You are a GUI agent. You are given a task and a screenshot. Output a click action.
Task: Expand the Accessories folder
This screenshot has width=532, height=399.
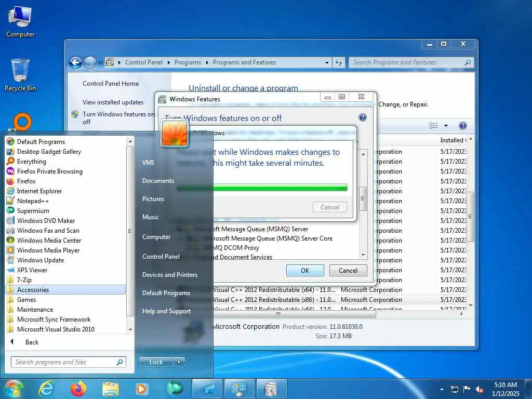[x=66, y=290]
